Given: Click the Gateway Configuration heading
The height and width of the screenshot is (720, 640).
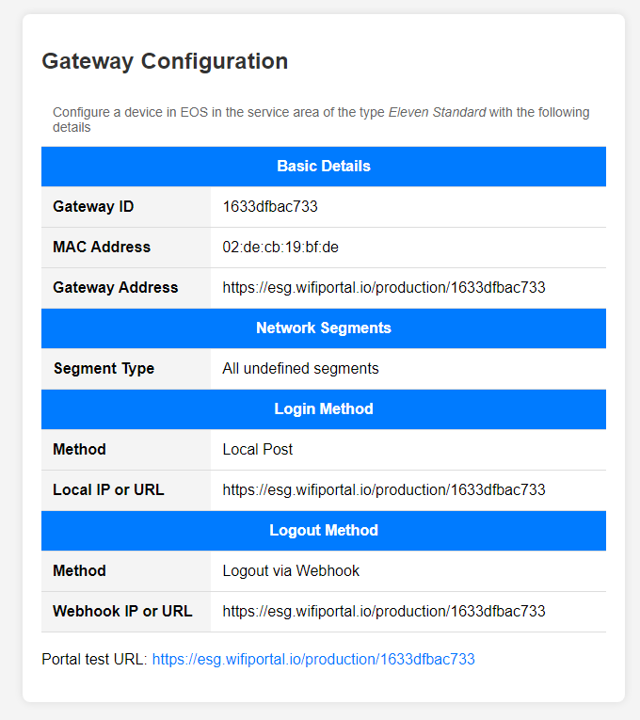Looking at the screenshot, I should pyautogui.click(x=165, y=61).
